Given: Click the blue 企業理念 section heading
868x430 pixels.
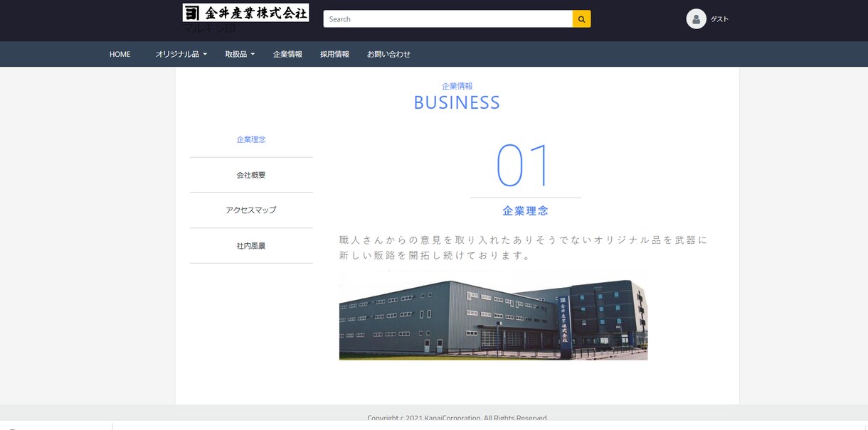Looking at the screenshot, I should (x=525, y=211).
